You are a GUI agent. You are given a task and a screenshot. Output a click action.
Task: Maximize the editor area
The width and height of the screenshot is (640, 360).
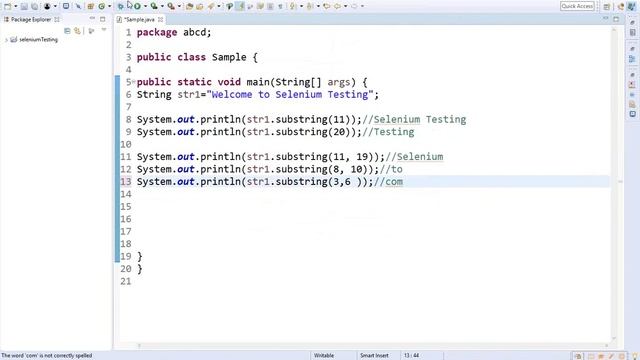[x=616, y=19]
